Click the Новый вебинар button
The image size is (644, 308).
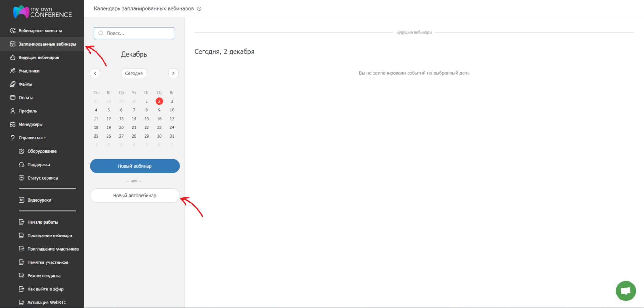tap(135, 166)
